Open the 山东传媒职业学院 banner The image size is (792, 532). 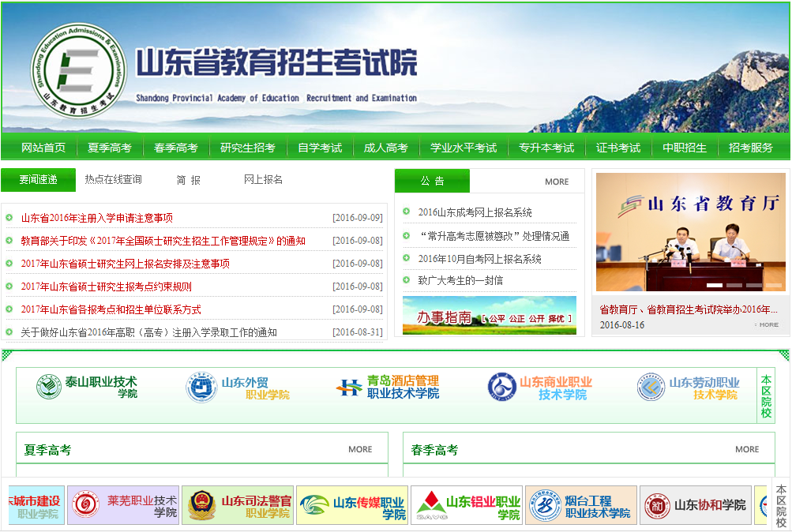point(352,505)
